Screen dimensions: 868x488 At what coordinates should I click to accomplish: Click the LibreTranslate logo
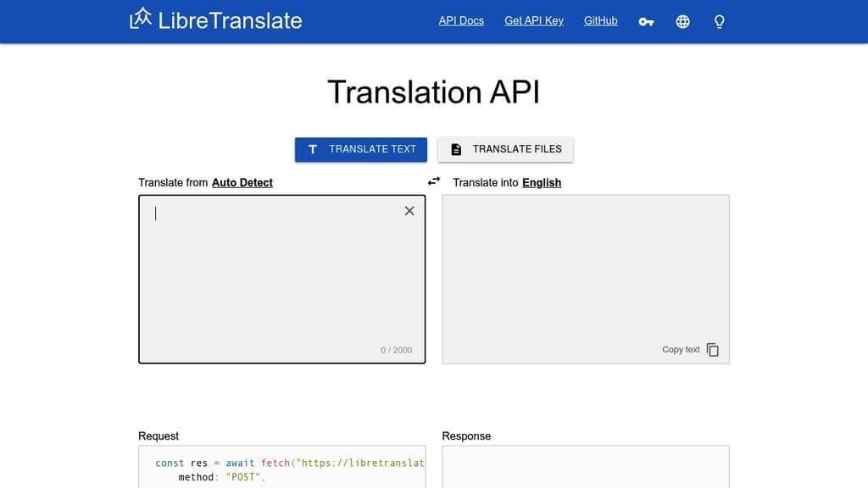[x=214, y=20]
